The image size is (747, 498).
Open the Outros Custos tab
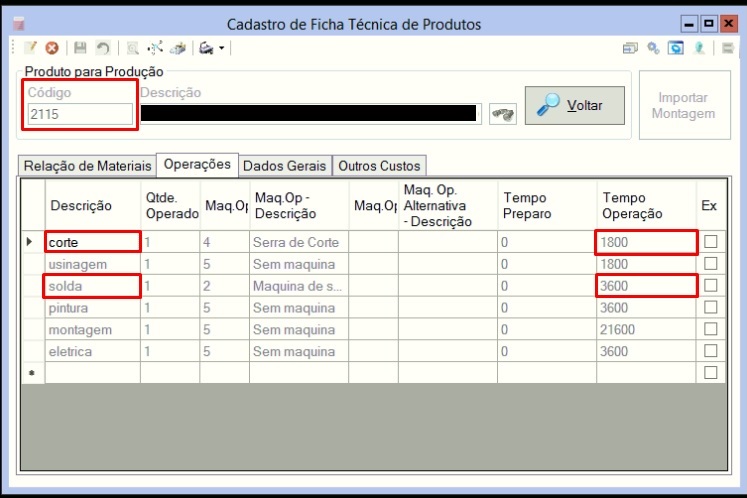[379, 166]
